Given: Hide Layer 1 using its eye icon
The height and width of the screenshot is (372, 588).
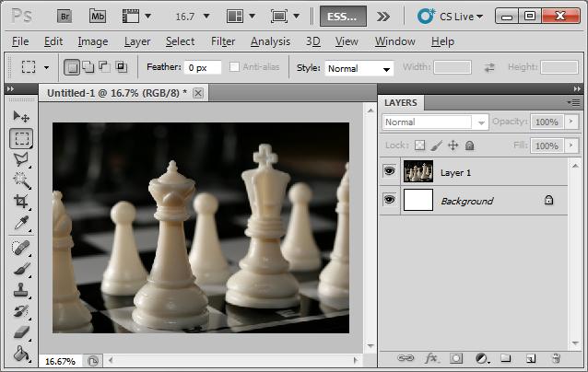Looking at the screenshot, I should [x=389, y=171].
